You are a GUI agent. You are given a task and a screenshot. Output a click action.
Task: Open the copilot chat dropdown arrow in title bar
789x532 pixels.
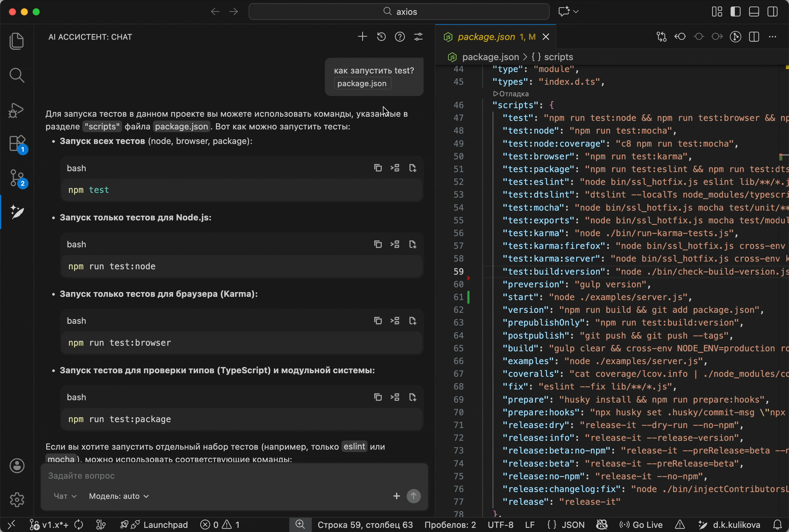tap(576, 12)
